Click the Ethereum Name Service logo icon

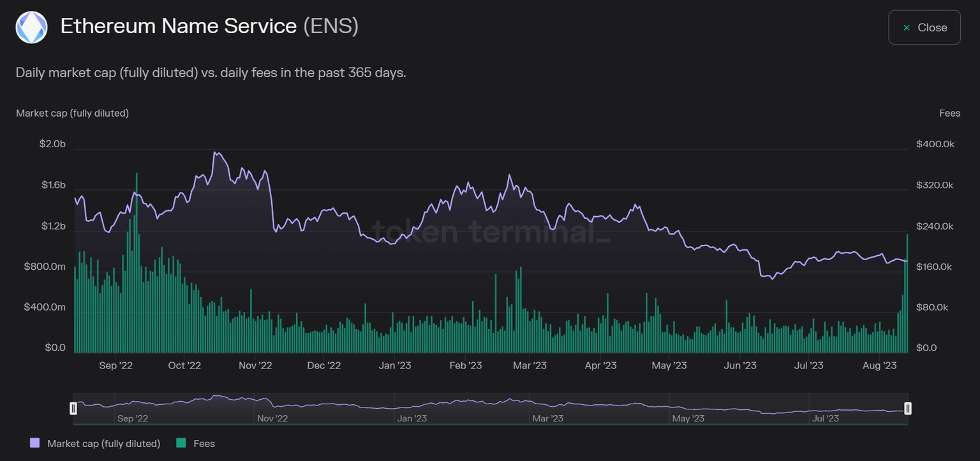pyautogui.click(x=31, y=27)
